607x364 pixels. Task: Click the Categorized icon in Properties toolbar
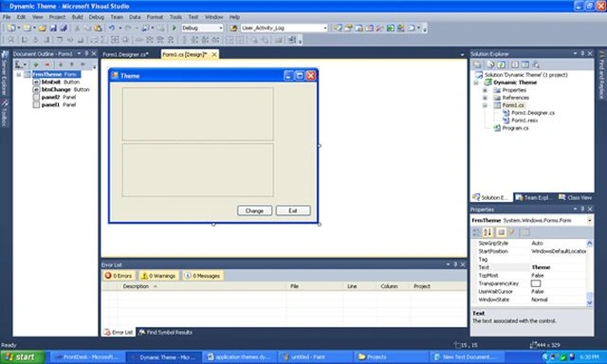click(476, 232)
